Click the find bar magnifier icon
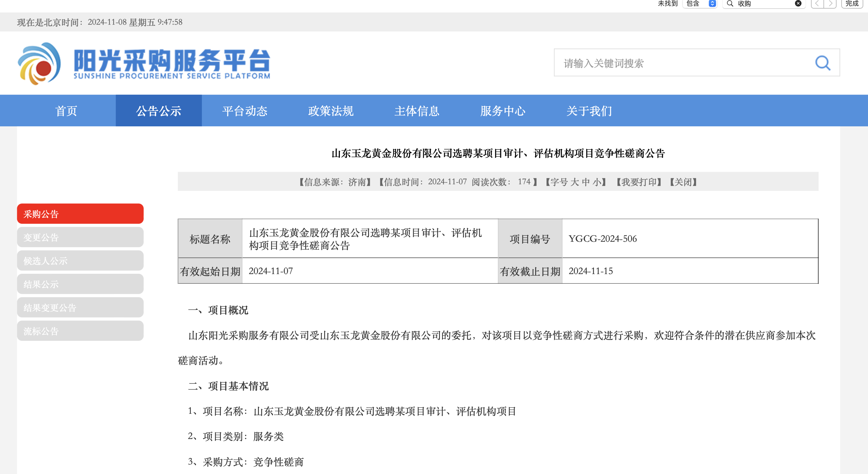The width and height of the screenshot is (868, 474). (730, 4)
